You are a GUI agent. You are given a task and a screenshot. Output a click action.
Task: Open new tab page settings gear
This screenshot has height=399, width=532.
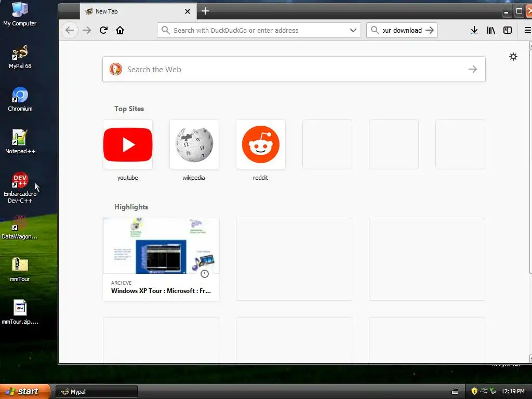click(513, 57)
